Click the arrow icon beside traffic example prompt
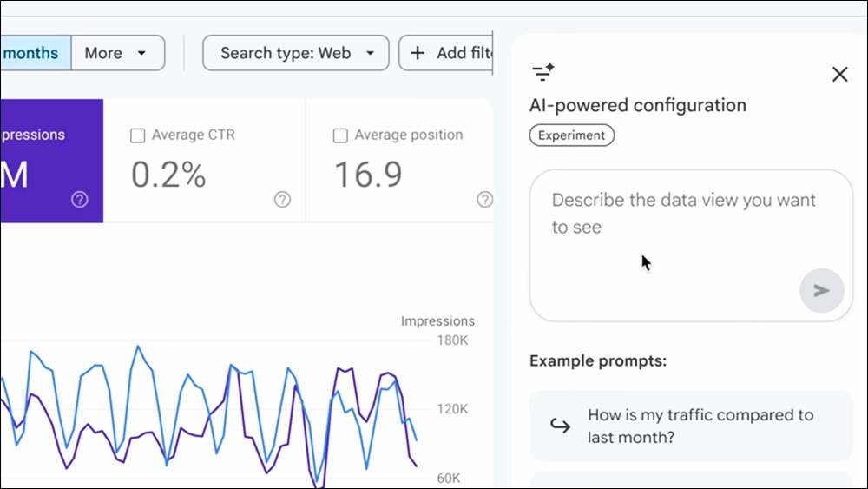The height and width of the screenshot is (489, 868). pos(560,426)
